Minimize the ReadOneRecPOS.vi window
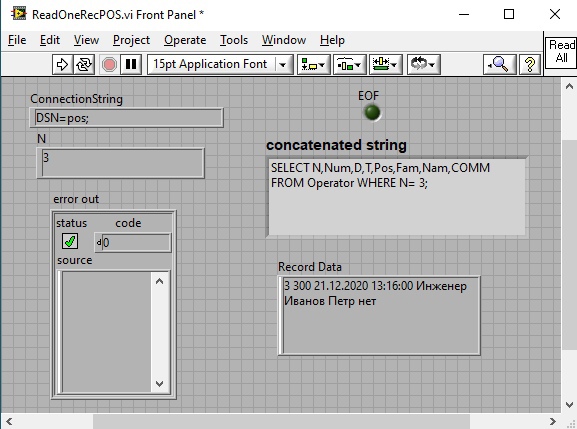Image resolution: width=577 pixels, height=429 pixels. tap(464, 14)
